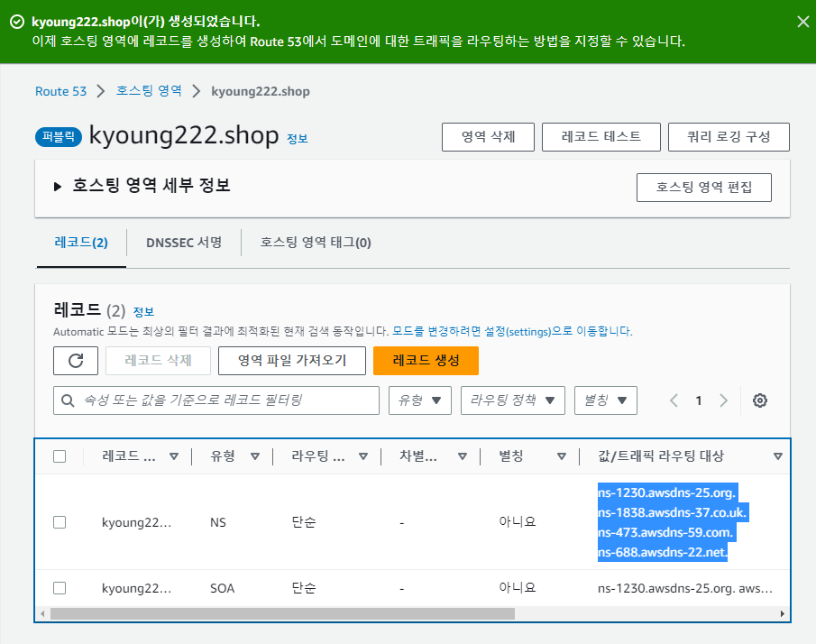Sort by 유형 column arrow
This screenshot has width=816, height=644.
(255, 456)
